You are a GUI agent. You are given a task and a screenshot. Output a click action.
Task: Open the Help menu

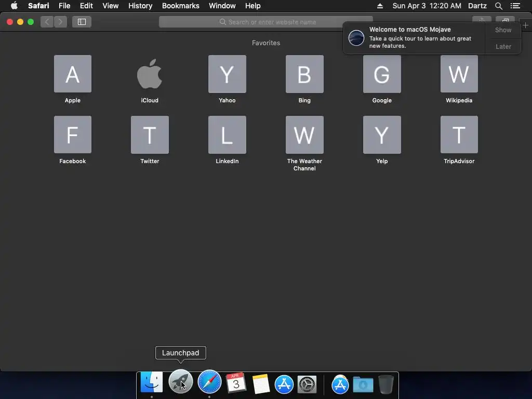[253, 6]
